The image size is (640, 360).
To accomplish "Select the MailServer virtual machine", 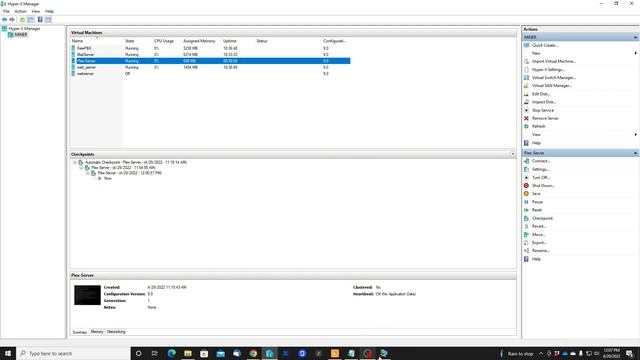I will pyautogui.click(x=85, y=55).
